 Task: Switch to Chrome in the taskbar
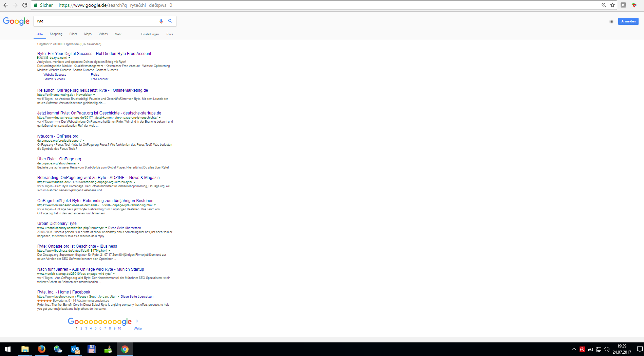click(125, 349)
